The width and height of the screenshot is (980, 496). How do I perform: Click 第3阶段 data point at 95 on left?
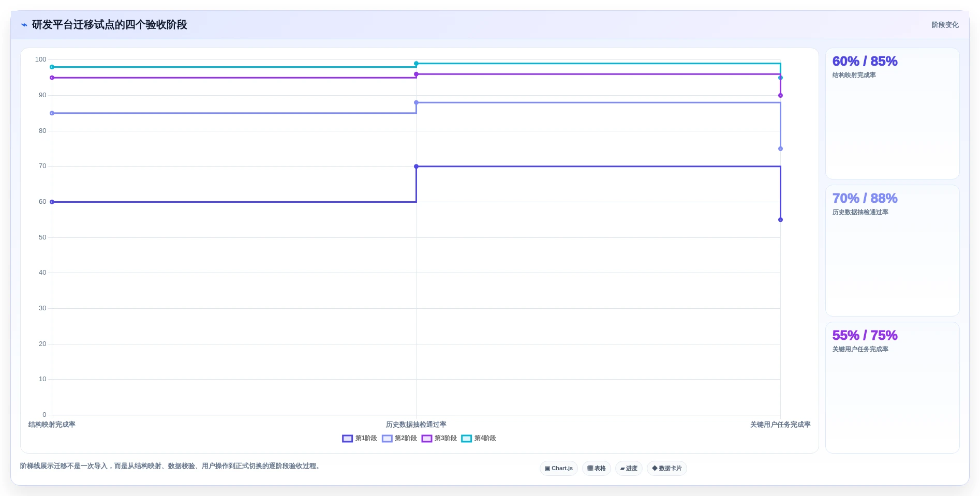click(x=52, y=78)
